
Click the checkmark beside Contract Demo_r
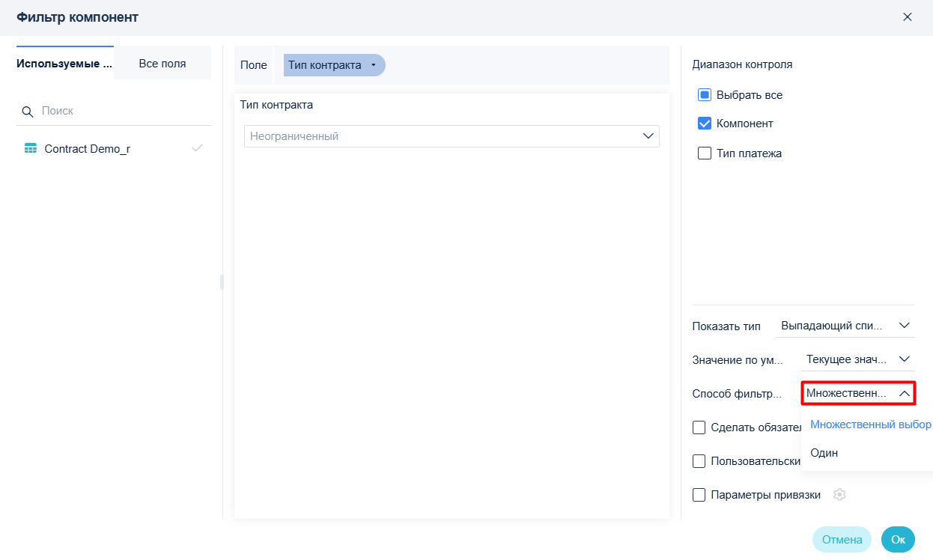tap(197, 148)
